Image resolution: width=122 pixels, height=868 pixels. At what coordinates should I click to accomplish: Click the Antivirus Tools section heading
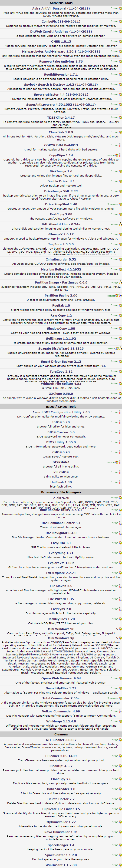61,3
